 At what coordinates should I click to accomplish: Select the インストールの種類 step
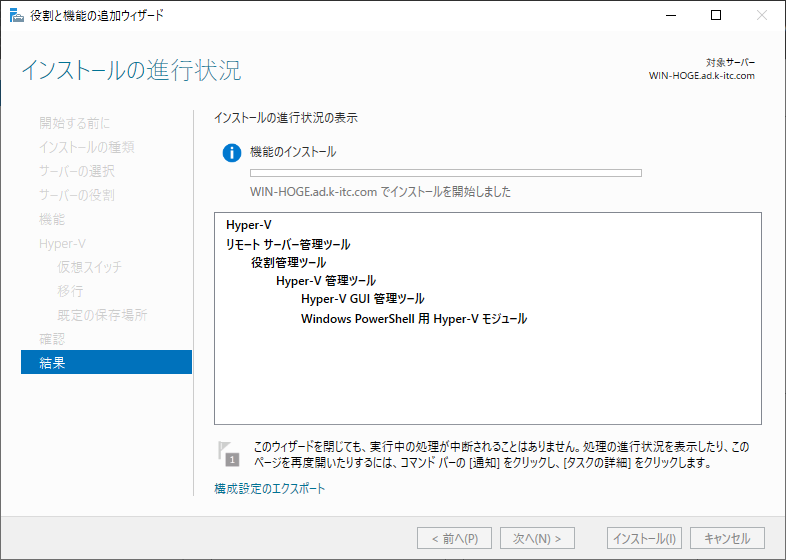(x=87, y=147)
